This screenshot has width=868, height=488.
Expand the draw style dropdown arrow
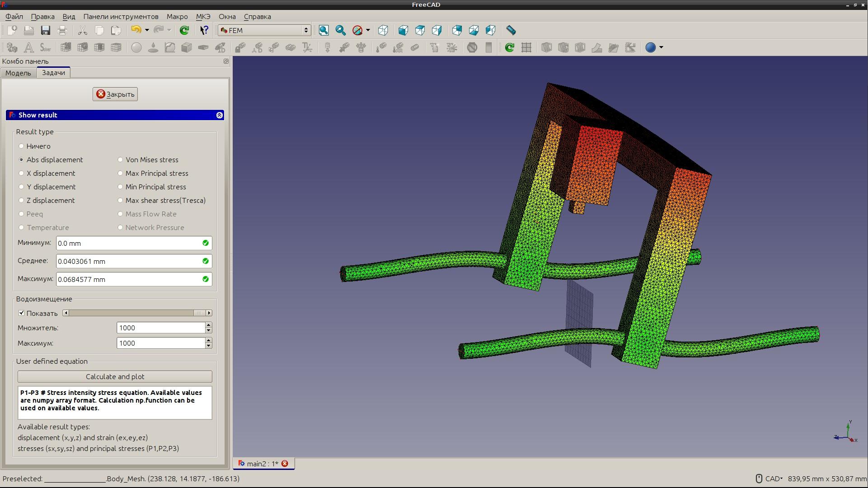[x=368, y=30]
